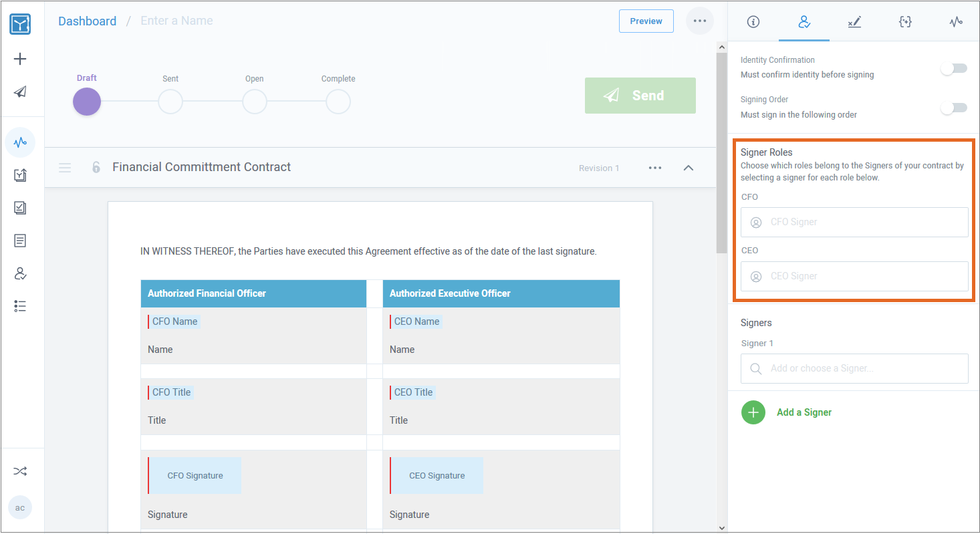The width and height of the screenshot is (980, 534).
Task: Click the CFO Signature box
Action: click(195, 476)
